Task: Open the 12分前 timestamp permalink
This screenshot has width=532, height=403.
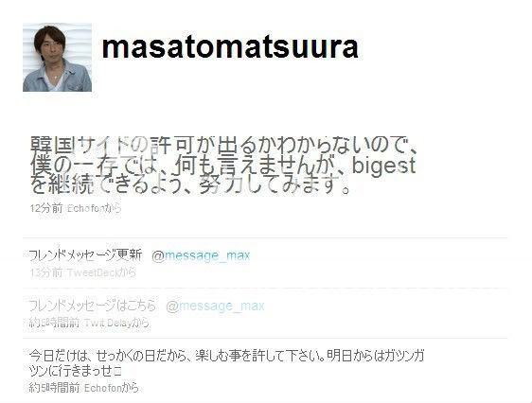Action: [x=46, y=208]
